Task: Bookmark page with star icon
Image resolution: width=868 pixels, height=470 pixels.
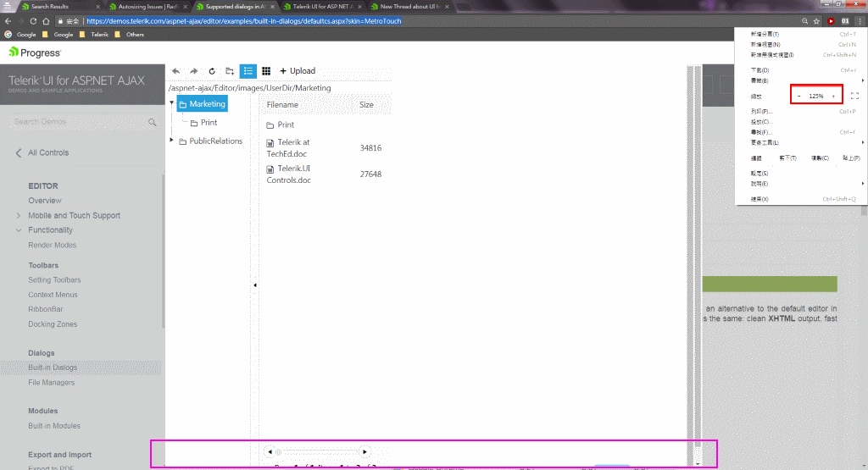Action: [816, 21]
